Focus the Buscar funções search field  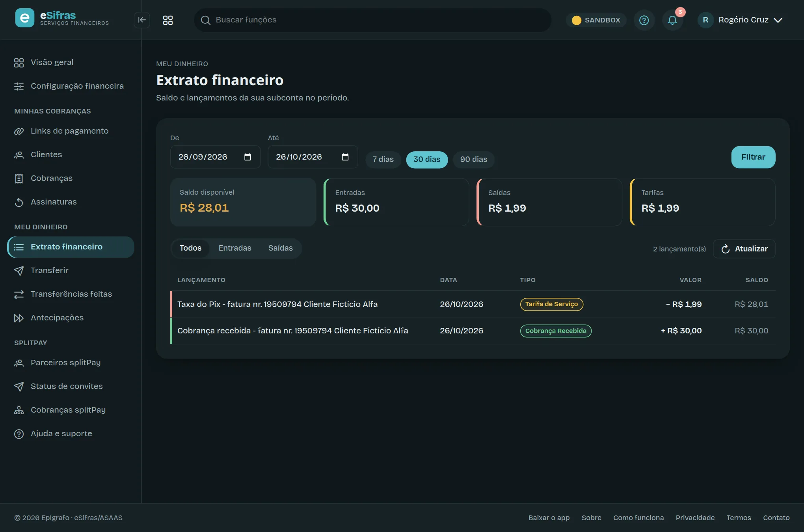point(372,20)
